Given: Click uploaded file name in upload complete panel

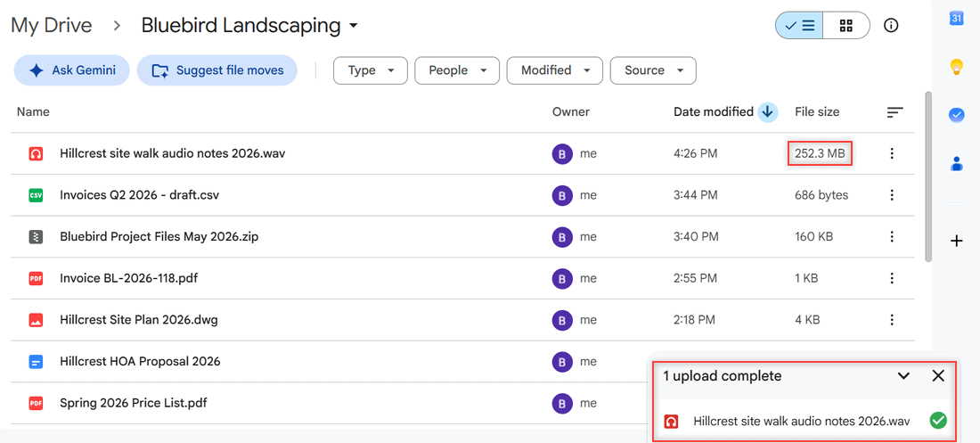Looking at the screenshot, I should [801, 421].
